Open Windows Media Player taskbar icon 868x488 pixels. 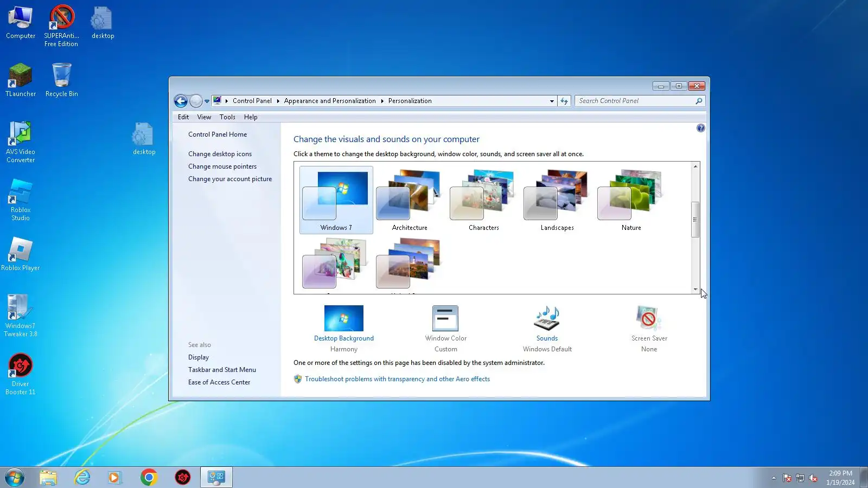coord(114,477)
